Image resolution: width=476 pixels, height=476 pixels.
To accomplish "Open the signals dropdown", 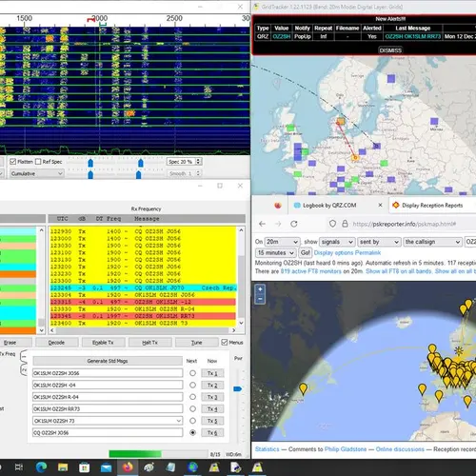I will (337, 242).
